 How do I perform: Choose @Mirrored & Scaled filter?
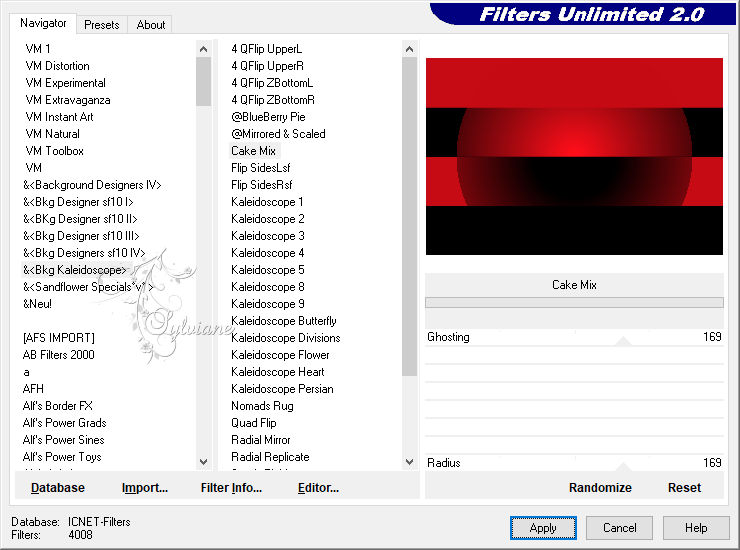(278, 134)
